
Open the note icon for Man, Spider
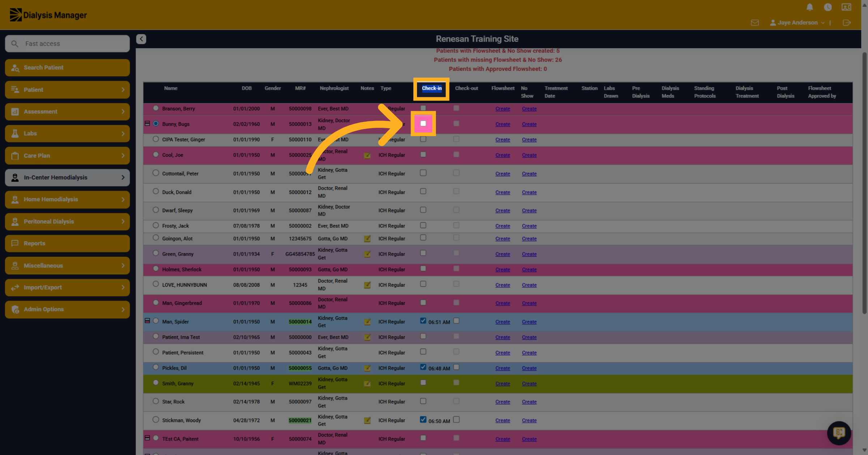click(x=367, y=322)
